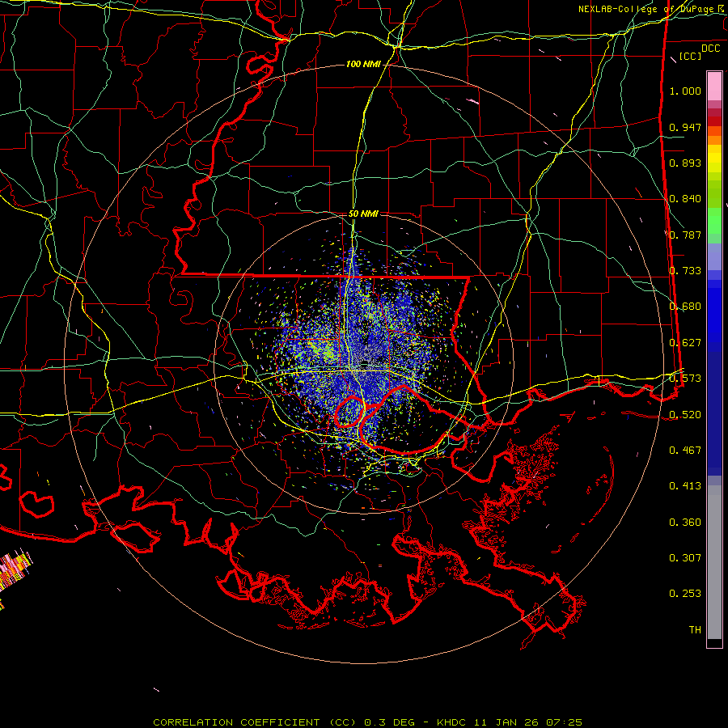Click the [CC] unit label
Viewport: 728px width, 728px height.
click(690, 56)
